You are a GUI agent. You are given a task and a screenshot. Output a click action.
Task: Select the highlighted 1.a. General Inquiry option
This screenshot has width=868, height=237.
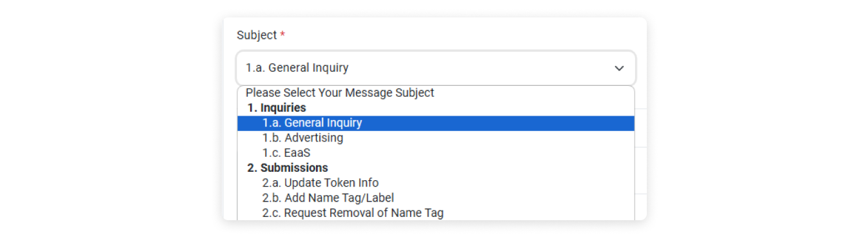[x=436, y=123]
